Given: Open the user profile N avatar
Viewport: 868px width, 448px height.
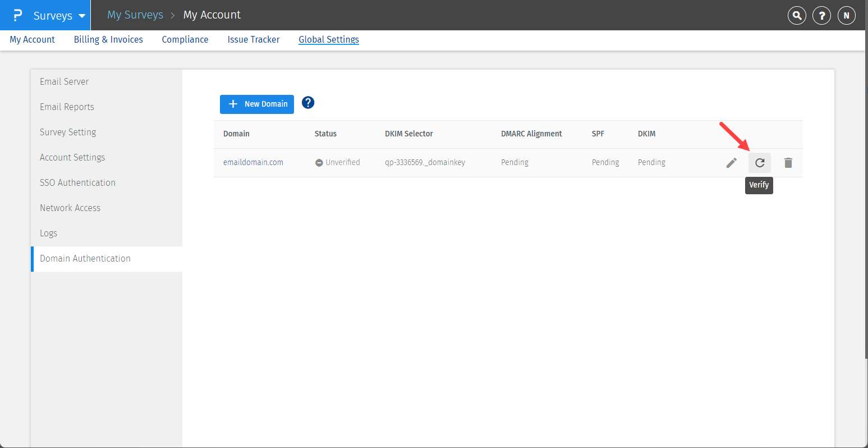Looking at the screenshot, I should pos(846,16).
